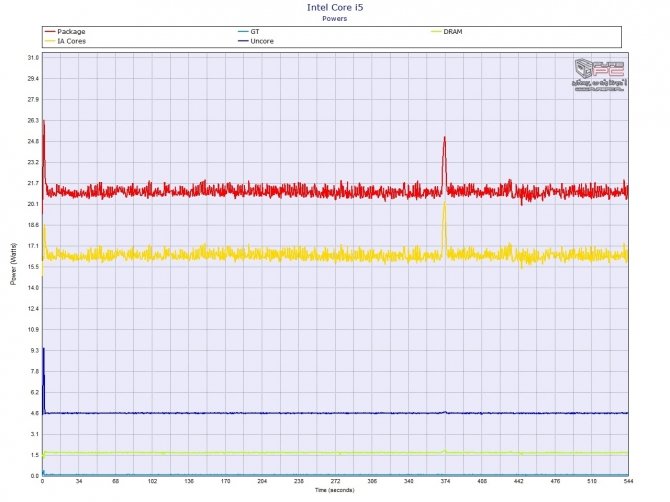Click the 374 seconds x-axis label

(x=445, y=481)
